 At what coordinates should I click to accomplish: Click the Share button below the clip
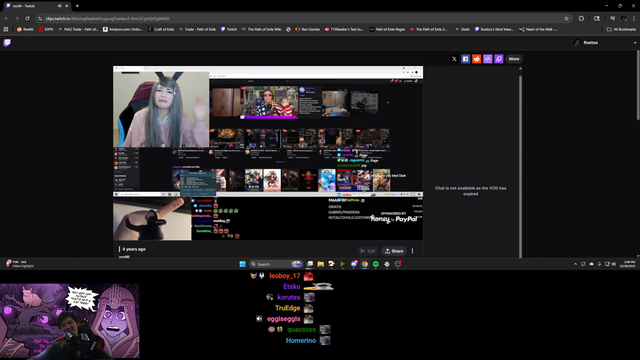[394, 251]
